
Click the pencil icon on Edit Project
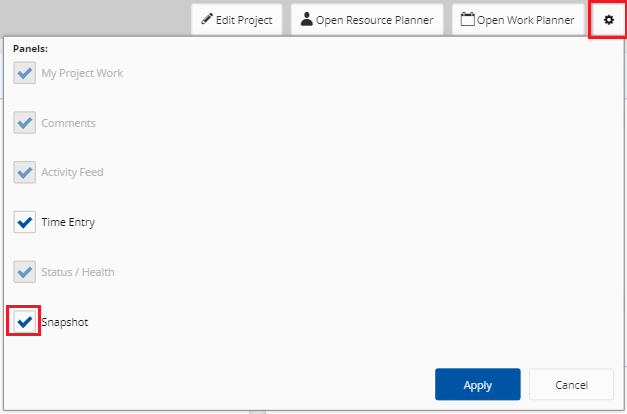(207, 19)
